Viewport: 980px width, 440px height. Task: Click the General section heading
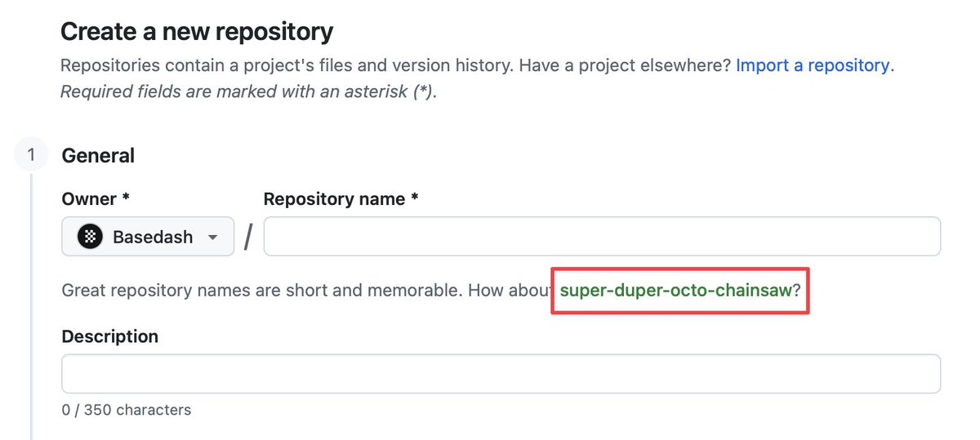(98, 155)
